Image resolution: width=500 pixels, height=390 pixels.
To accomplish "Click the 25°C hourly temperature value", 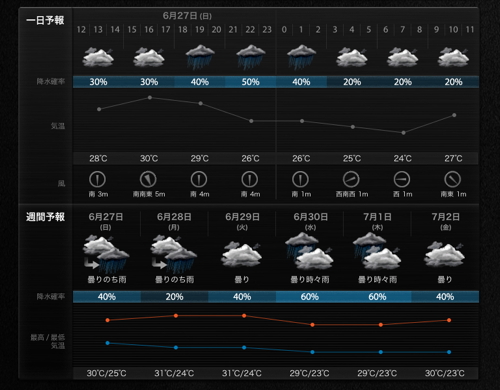I will point(352,158).
